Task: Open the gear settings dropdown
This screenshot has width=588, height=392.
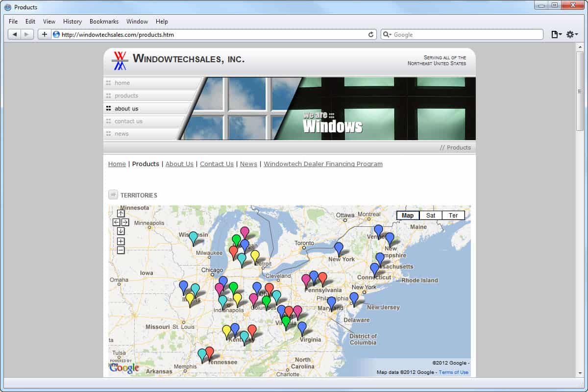Action: [x=572, y=34]
